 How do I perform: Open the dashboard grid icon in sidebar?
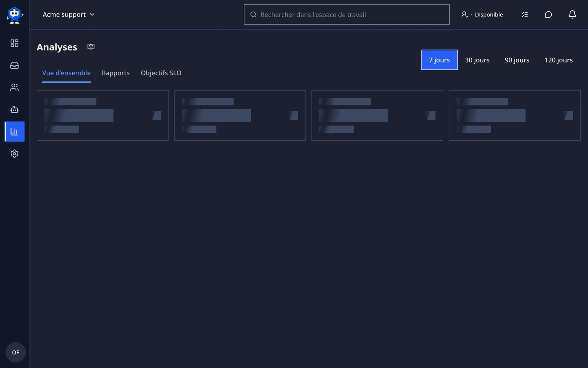coord(15,43)
